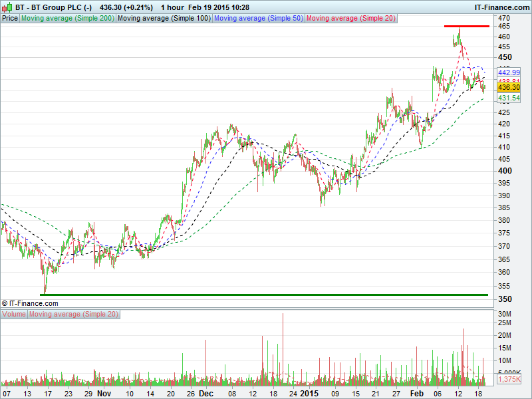Viewport: 532px width, 399px height.
Task: Click the '1 hour' timeframe text
Action: [x=175, y=7]
